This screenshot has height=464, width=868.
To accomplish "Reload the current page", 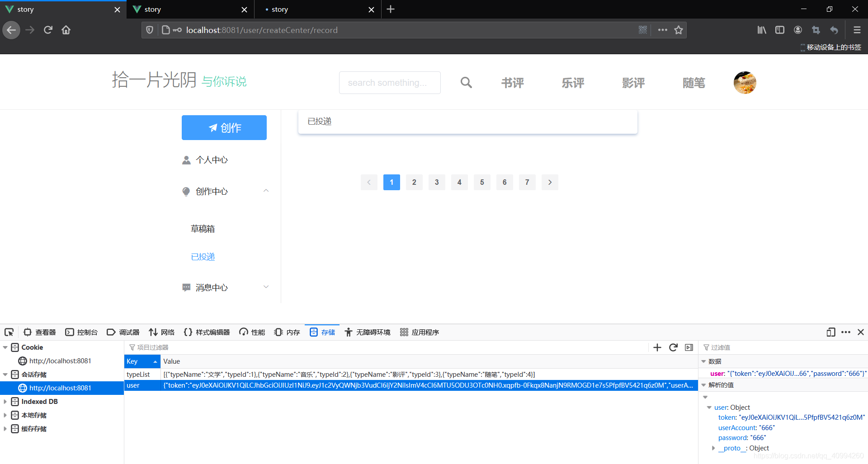I will pos(48,30).
